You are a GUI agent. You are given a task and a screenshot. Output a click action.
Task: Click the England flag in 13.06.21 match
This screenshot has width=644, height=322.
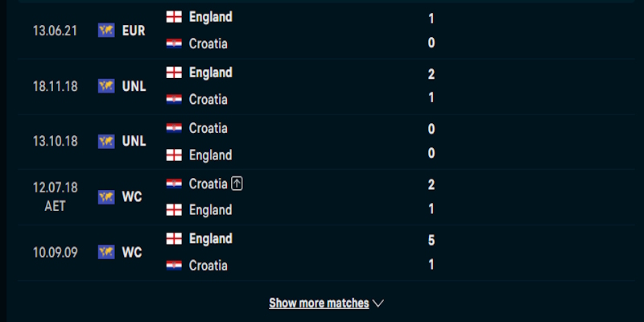pyautogui.click(x=174, y=17)
